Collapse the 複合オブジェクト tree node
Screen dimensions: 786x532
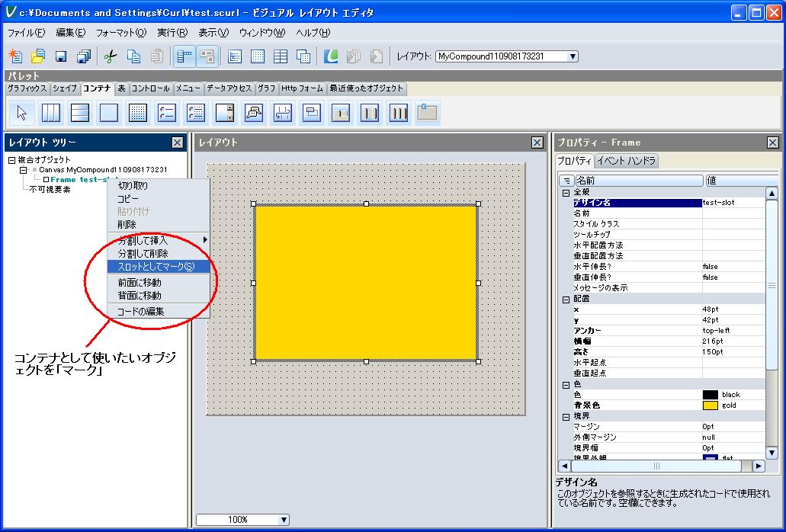coord(11,160)
